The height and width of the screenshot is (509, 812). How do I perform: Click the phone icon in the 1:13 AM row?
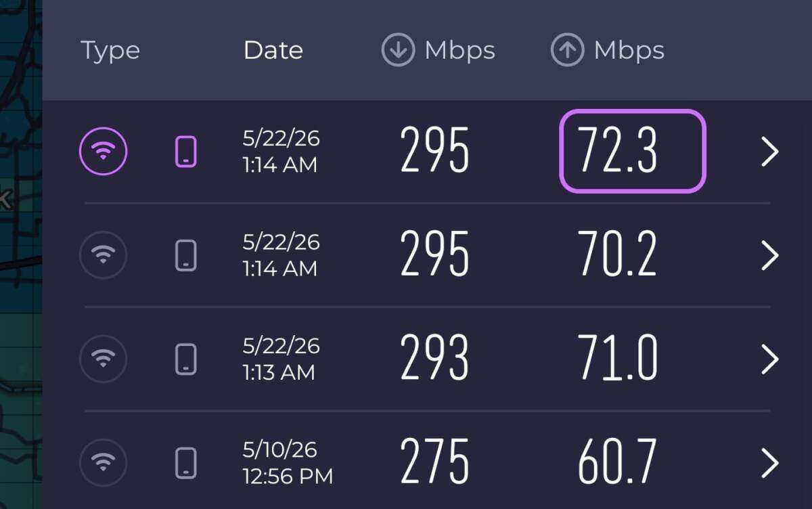click(186, 359)
